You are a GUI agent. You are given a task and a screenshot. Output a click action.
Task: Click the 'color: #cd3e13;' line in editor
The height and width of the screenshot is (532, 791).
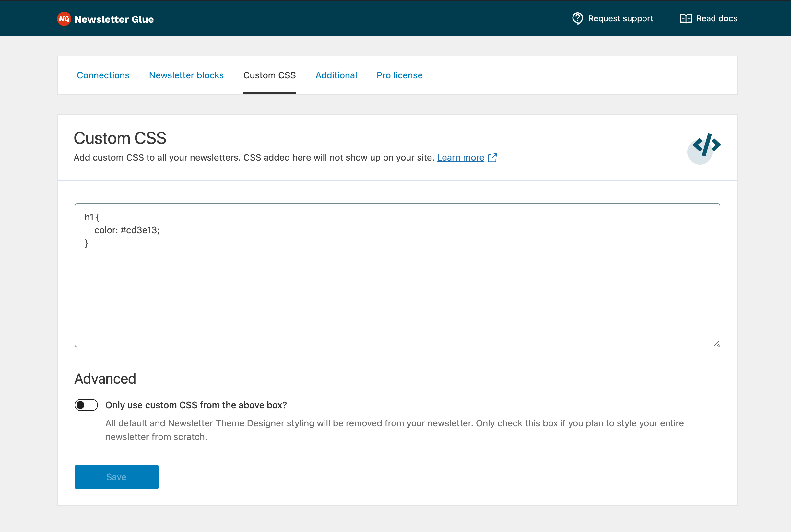pos(127,230)
